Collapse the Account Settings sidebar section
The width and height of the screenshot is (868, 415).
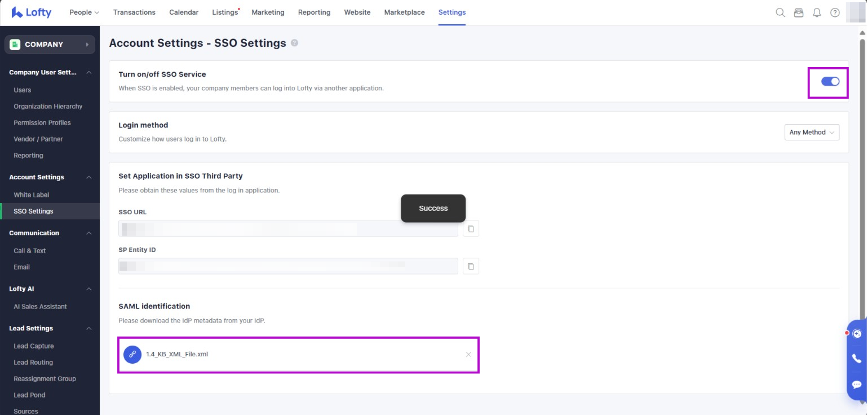pos(88,177)
